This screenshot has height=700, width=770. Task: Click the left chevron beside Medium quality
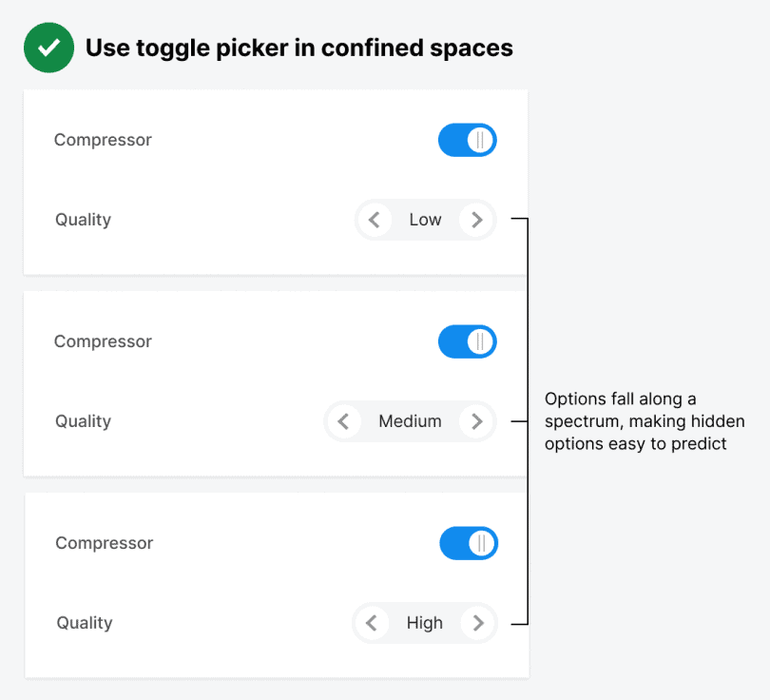(x=344, y=421)
